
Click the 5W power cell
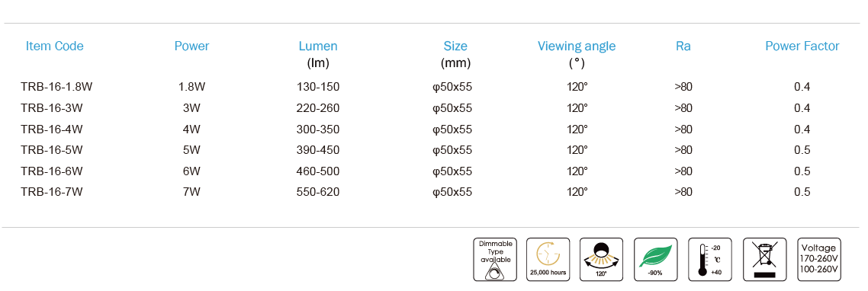[x=191, y=150]
